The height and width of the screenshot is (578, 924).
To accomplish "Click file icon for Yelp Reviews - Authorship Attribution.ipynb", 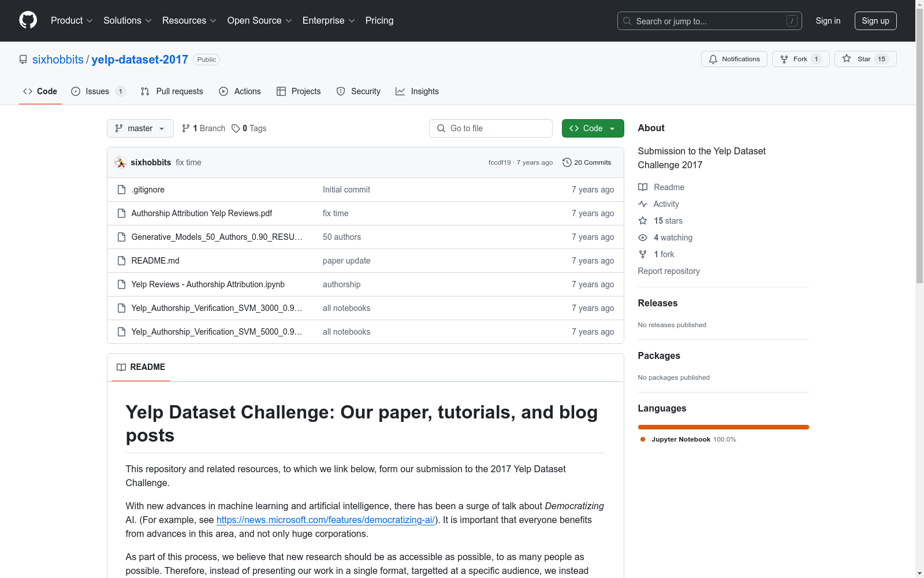I will point(121,284).
